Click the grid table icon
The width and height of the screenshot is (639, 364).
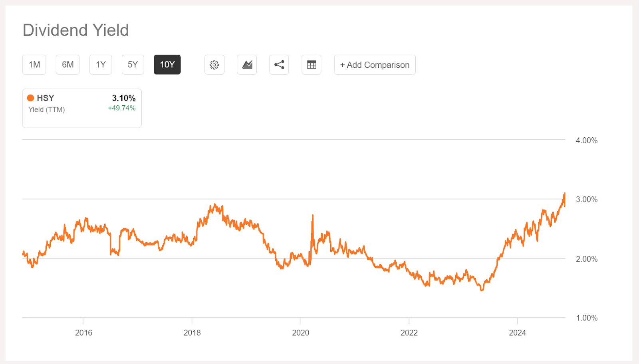point(311,64)
